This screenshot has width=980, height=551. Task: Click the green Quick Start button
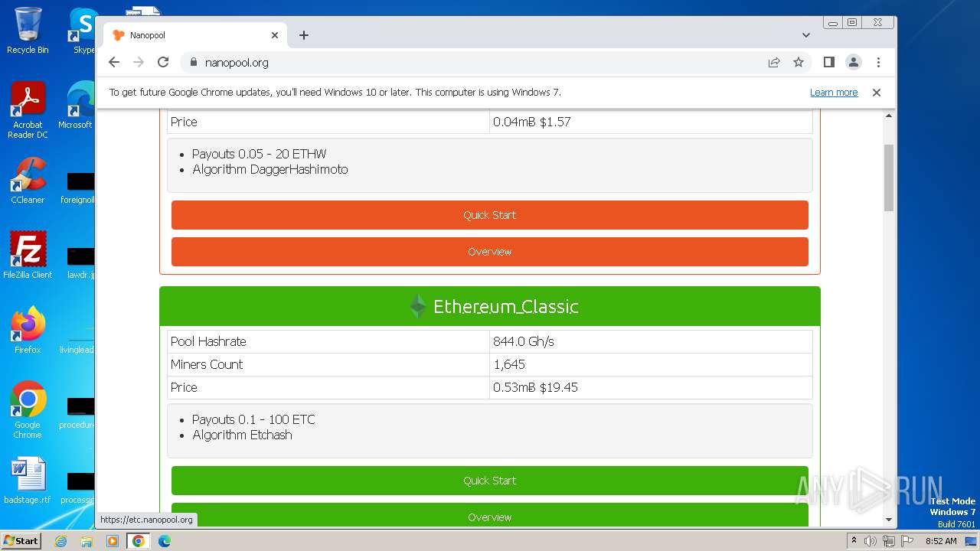pyautogui.click(x=490, y=481)
